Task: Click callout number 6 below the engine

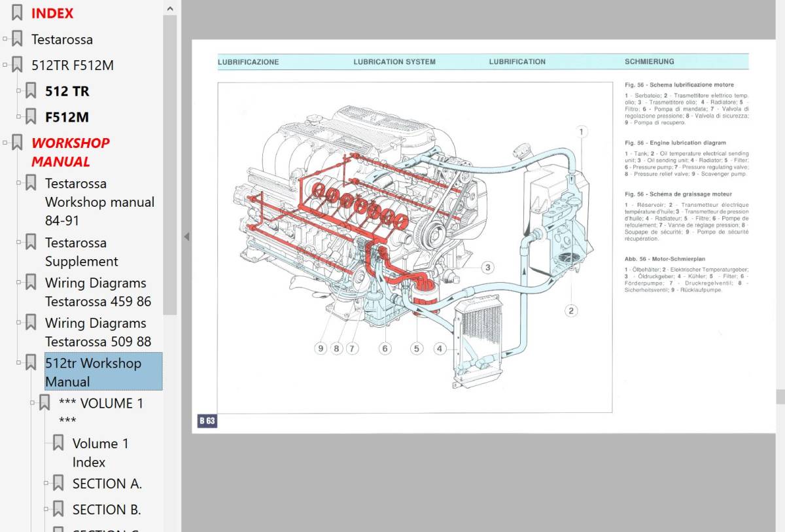Action: point(385,349)
